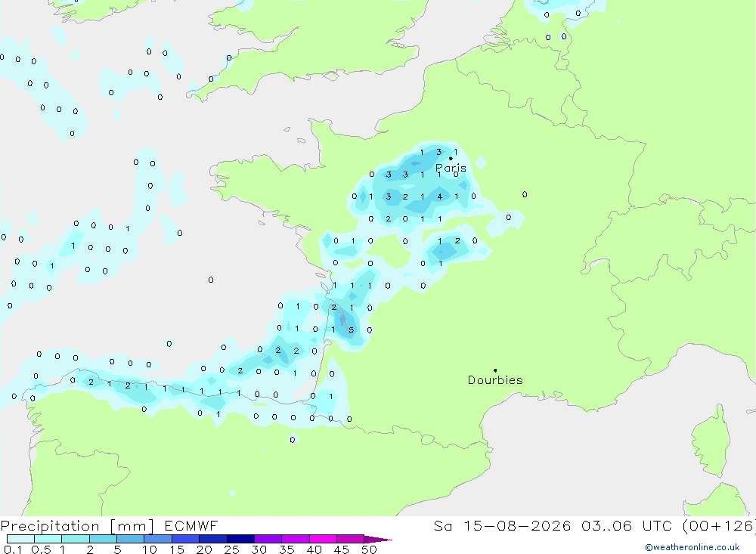Click the '4' precipitation value near Paris
The width and height of the screenshot is (756, 554).
(440, 197)
